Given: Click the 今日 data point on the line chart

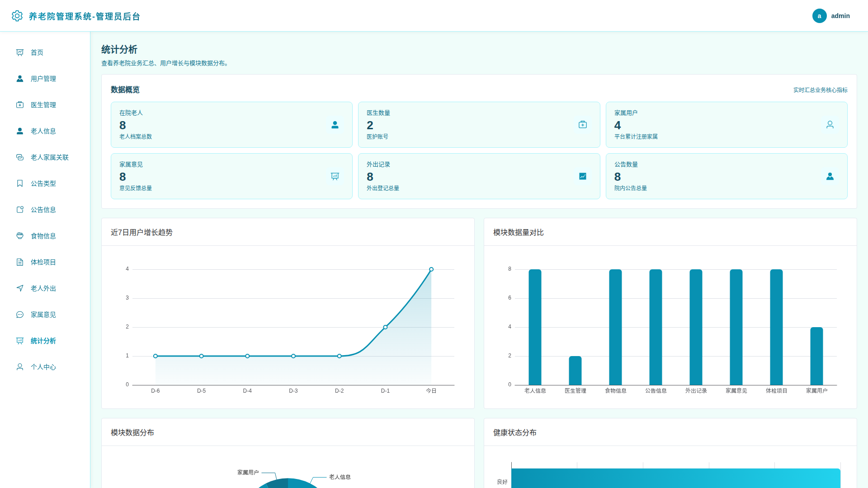Looking at the screenshot, I should (x=431, y=269).
